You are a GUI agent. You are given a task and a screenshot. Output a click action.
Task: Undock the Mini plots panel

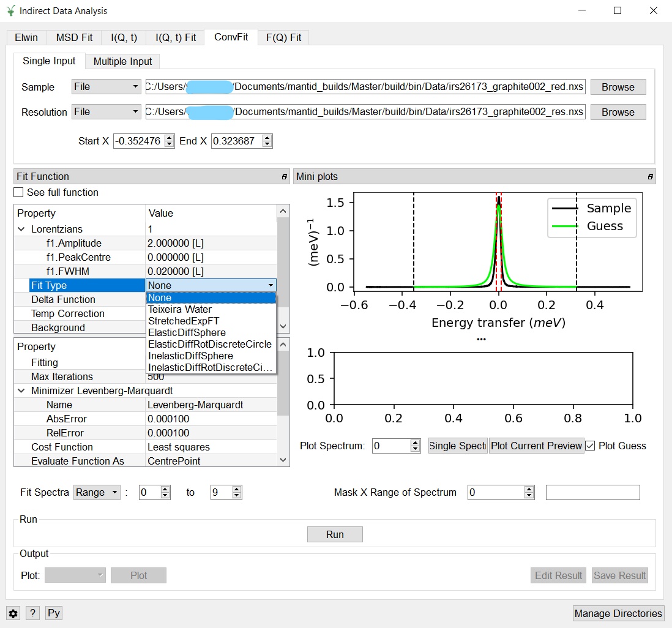pyautogui.click(x=650, y=177)
